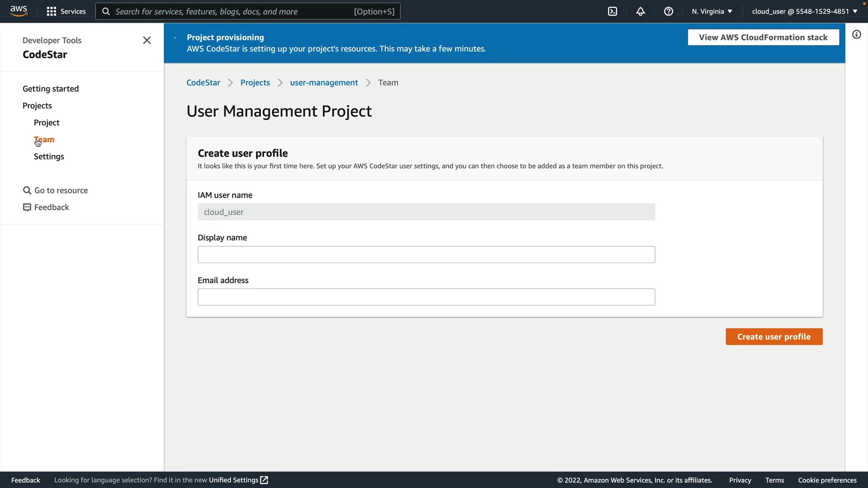
Task: Open the help question mark icon
Action: pos(668,11)
